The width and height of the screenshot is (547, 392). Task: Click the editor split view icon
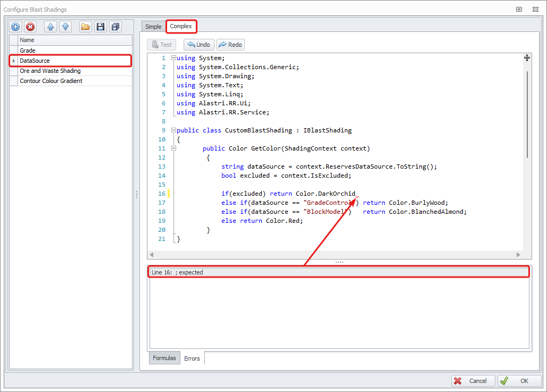coord(527,57)
